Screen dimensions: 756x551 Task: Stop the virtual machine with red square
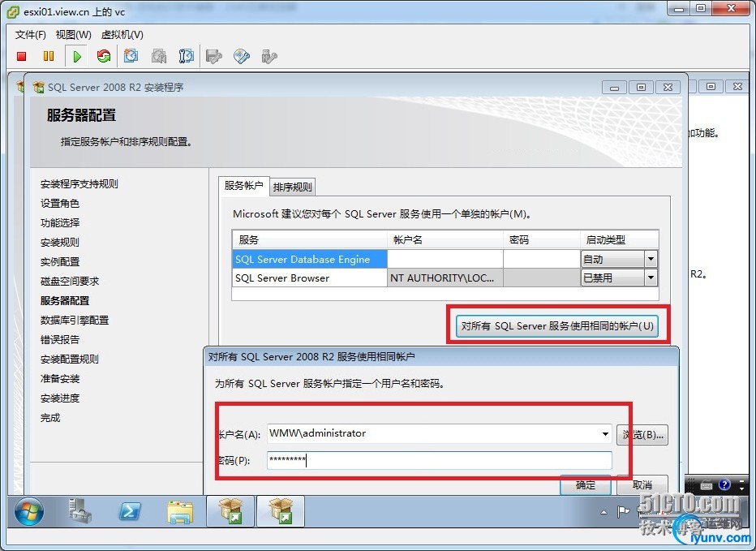tap(21, 57)
